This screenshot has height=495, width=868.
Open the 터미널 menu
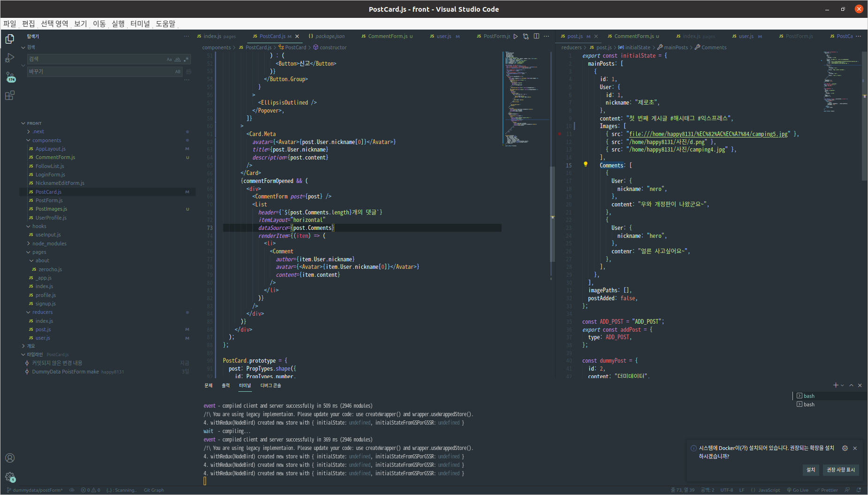pos(140,23)
